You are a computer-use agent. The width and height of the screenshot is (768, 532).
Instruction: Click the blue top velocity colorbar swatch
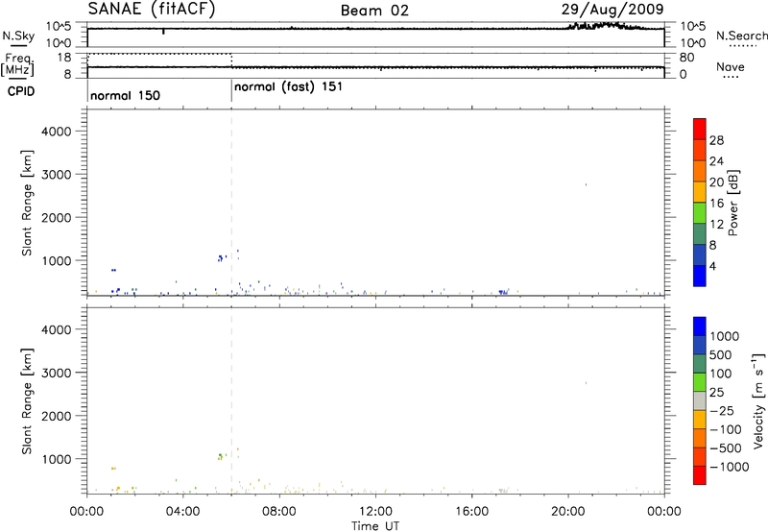tap(700, 326)
